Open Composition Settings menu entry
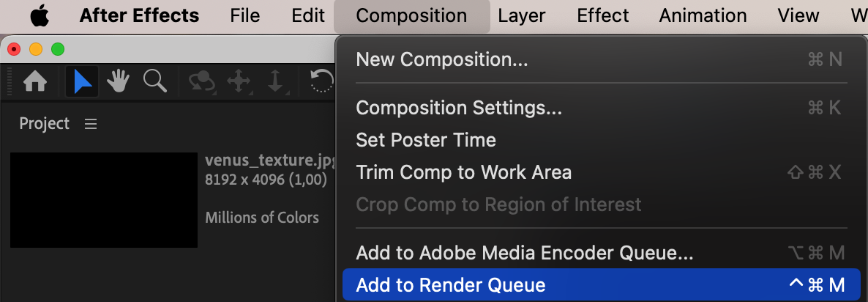Screen dimensions: 868x302 click(459, 108)
